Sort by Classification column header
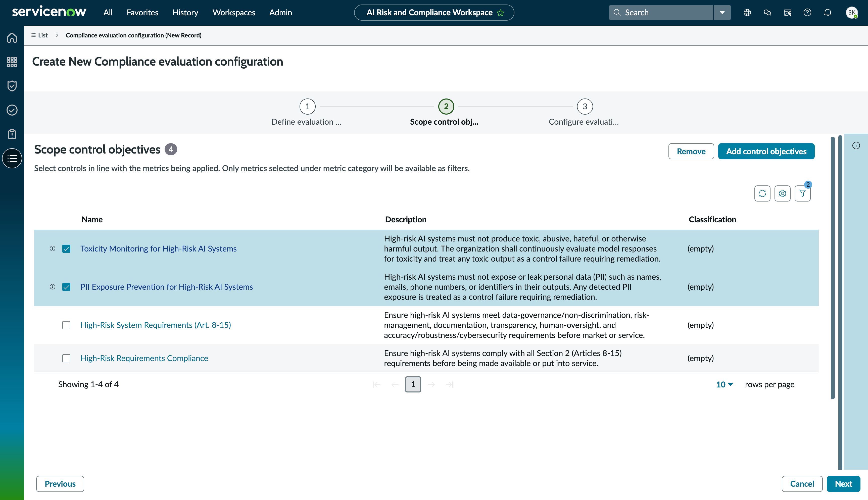This screenshot has width=868, height=500. click(x=712, y=219)
